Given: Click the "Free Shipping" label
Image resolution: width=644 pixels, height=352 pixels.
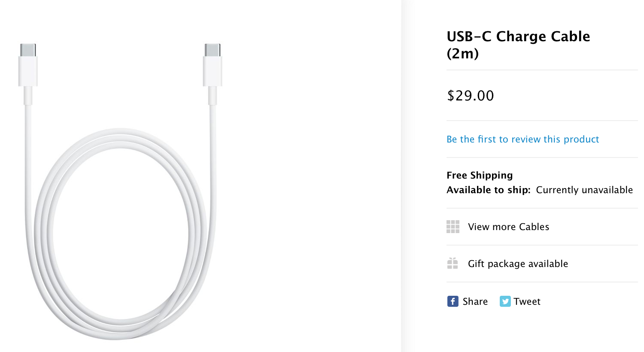Looking at the screenshot, I should [x=480, y=175].
